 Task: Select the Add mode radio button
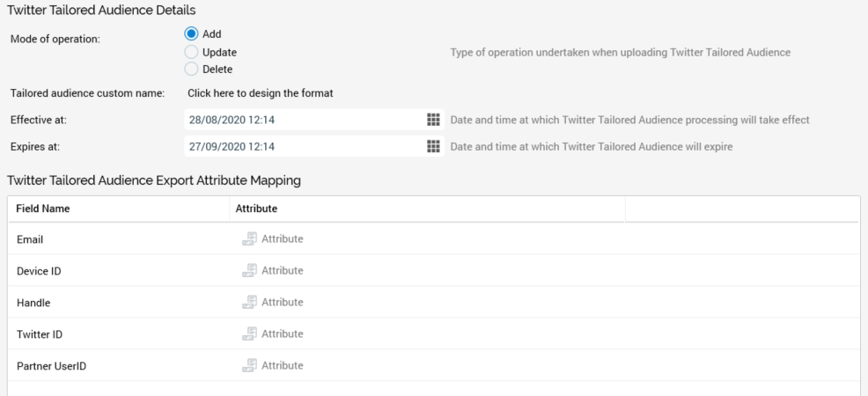click(191, 34)
